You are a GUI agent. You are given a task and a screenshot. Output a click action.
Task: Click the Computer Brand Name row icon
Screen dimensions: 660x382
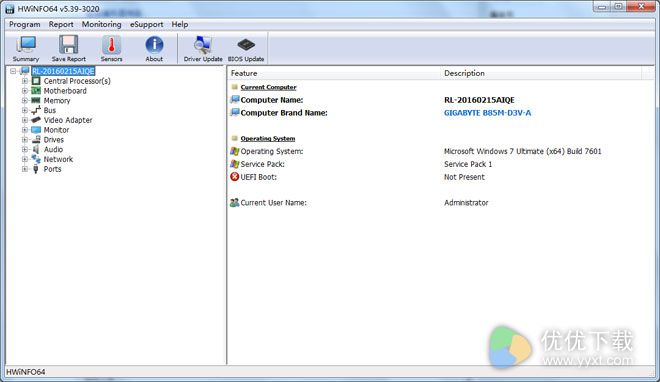[235, 112]
